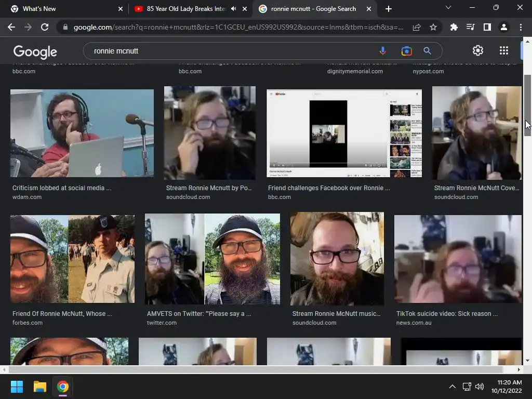Open the Stream Ronnie McNutt Cove... image

point(476,133)
